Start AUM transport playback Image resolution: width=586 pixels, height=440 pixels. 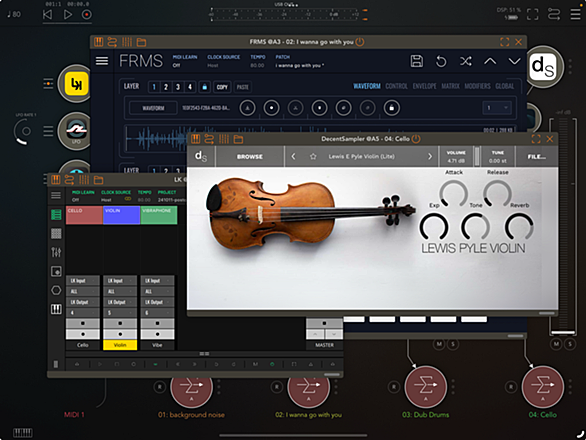click(68, 15)
